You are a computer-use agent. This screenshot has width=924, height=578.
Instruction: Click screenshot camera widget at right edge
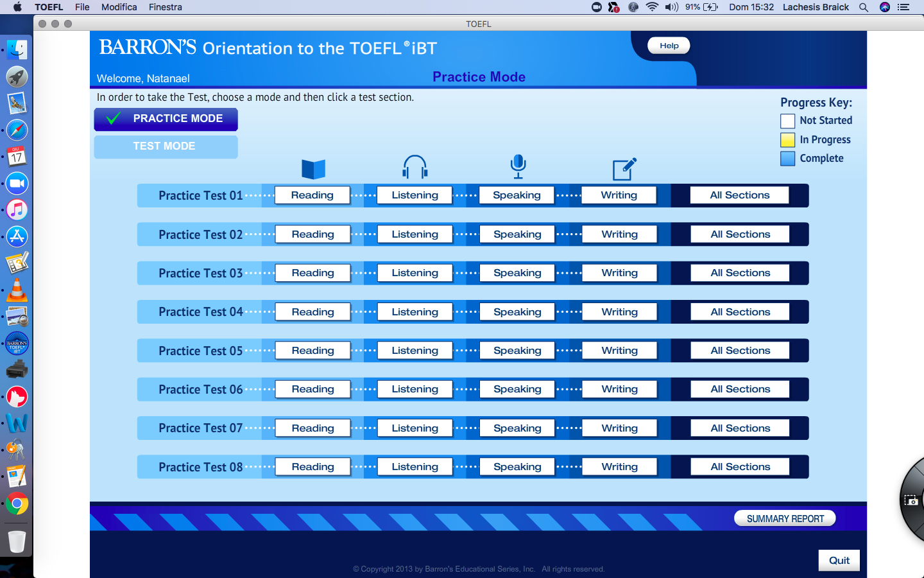(911, 500)
